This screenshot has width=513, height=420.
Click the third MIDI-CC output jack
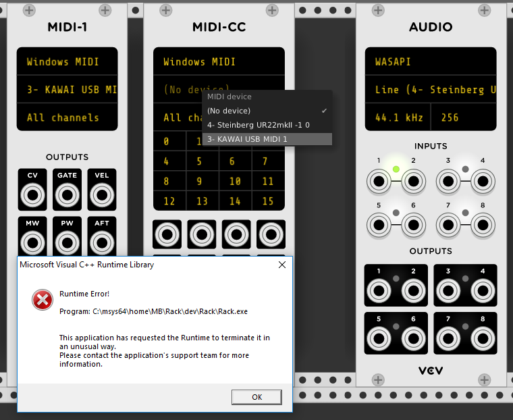(236, 234)
